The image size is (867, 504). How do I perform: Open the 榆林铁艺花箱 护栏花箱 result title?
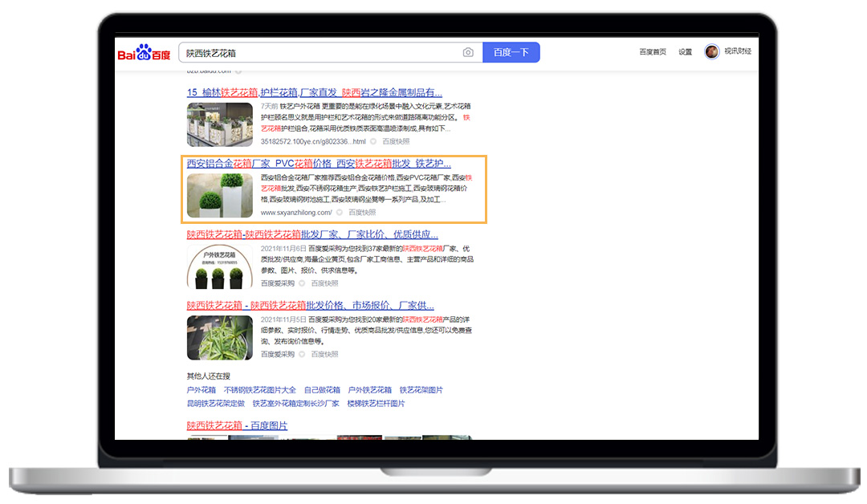click(314, 92)
